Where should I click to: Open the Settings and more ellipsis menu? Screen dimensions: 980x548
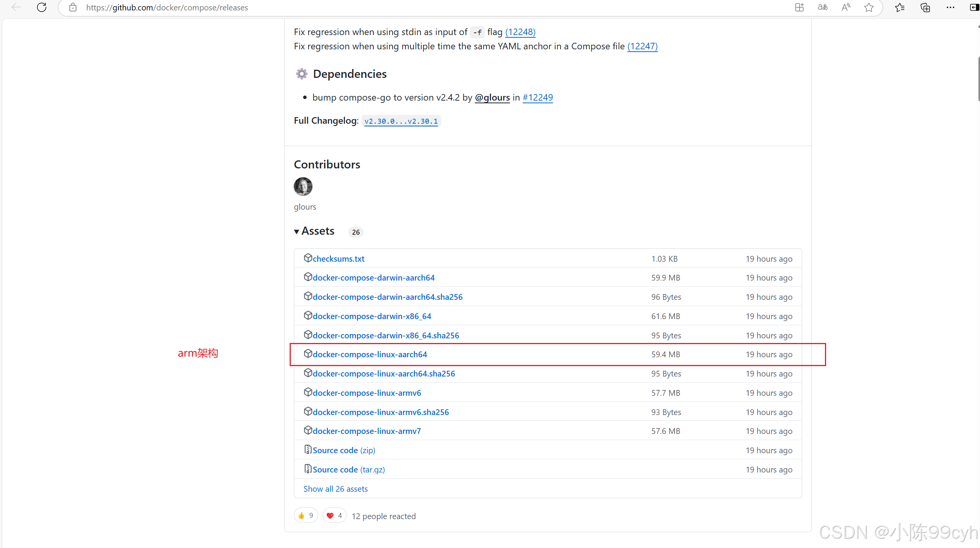point(950,7)
